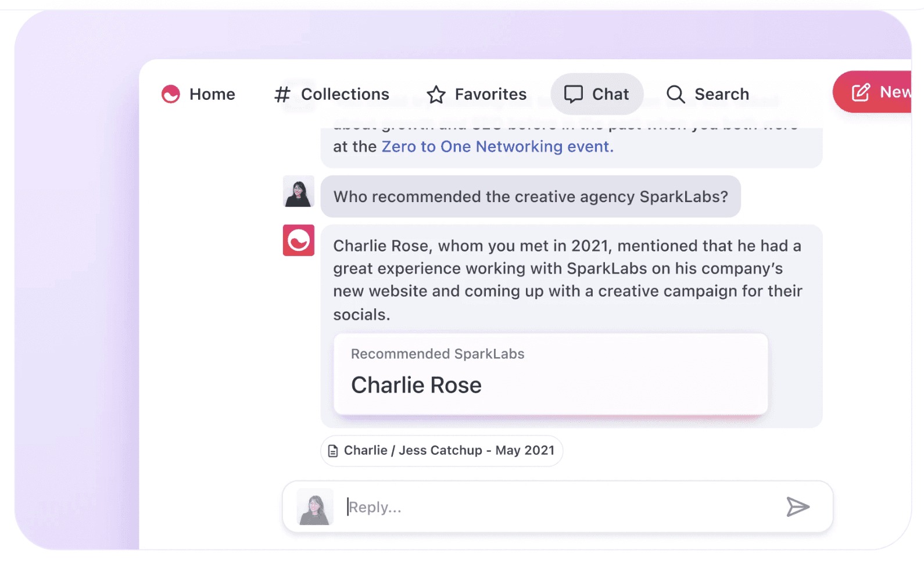Go to the Home label in navigation
The width and height of the screenshot is (924, 561).
[212, 94]
